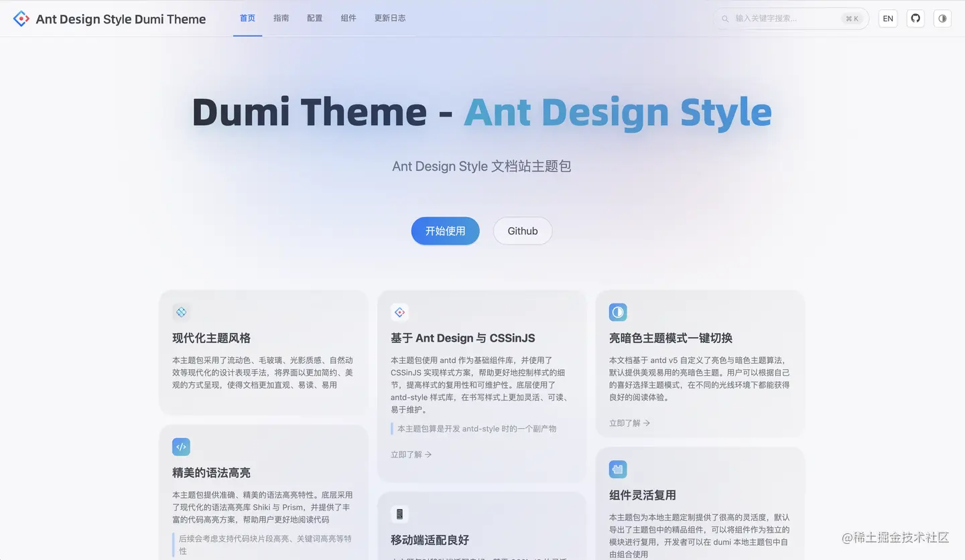Click the ⌘K shortcut badge

pyautogui.click(x=852, y=19)
